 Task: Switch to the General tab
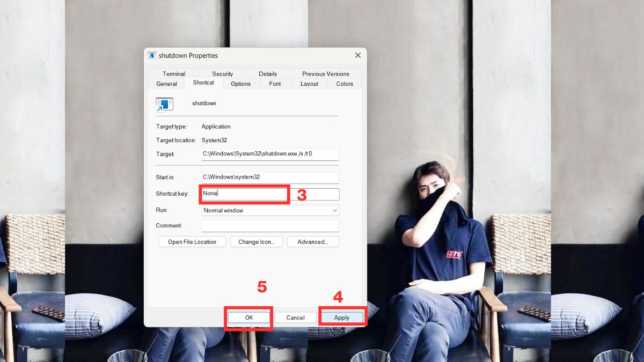pos(167,84)
